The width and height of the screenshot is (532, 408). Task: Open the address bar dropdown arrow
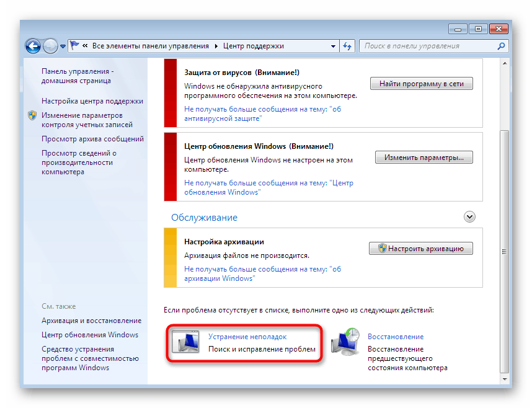click(332, 46)
